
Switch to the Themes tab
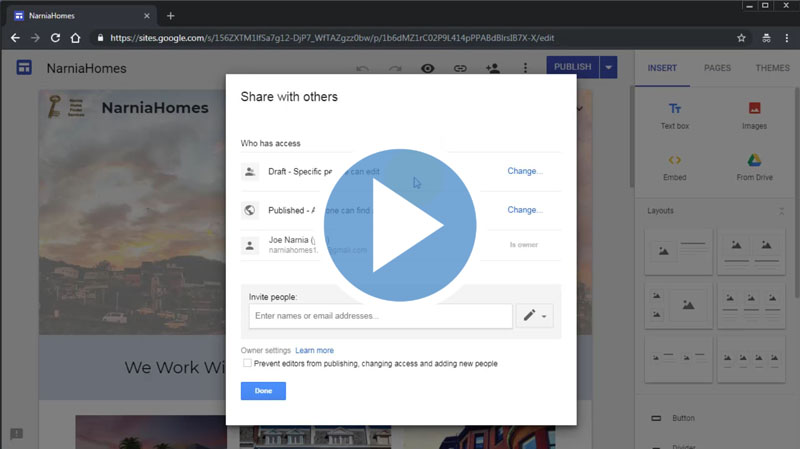(x=772, y=68)
